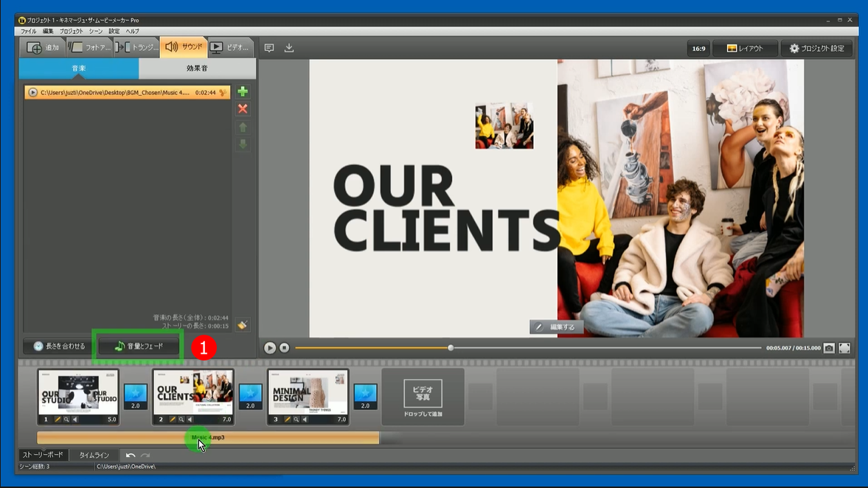Select the transition between slides 1 and 2
The height and width of the screenshot is (488, 868).
136,397
